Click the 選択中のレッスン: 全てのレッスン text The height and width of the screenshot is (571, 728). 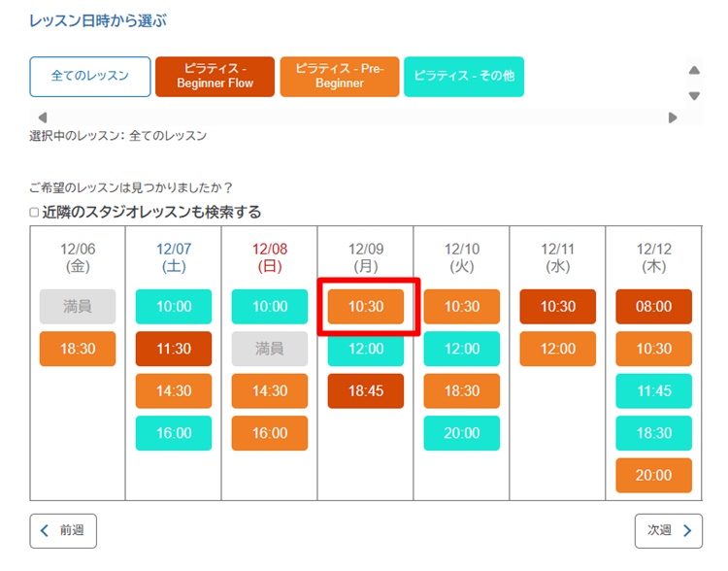117,136
